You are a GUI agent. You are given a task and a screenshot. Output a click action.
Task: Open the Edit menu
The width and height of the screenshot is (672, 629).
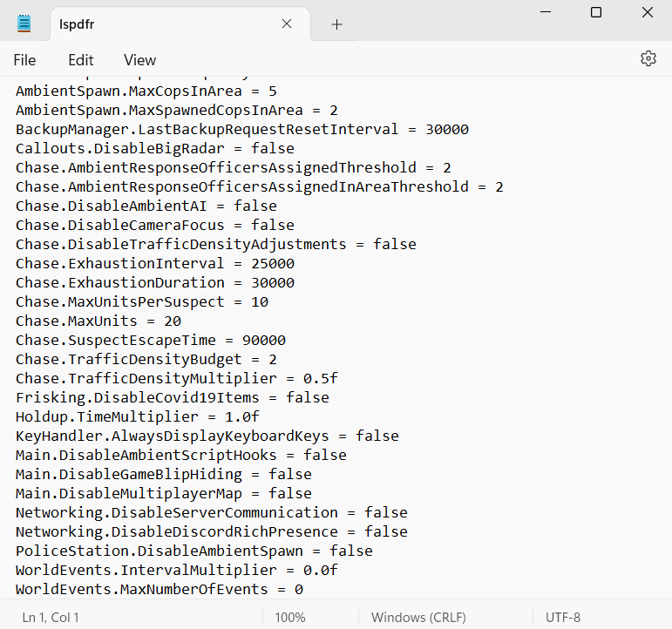81,60
